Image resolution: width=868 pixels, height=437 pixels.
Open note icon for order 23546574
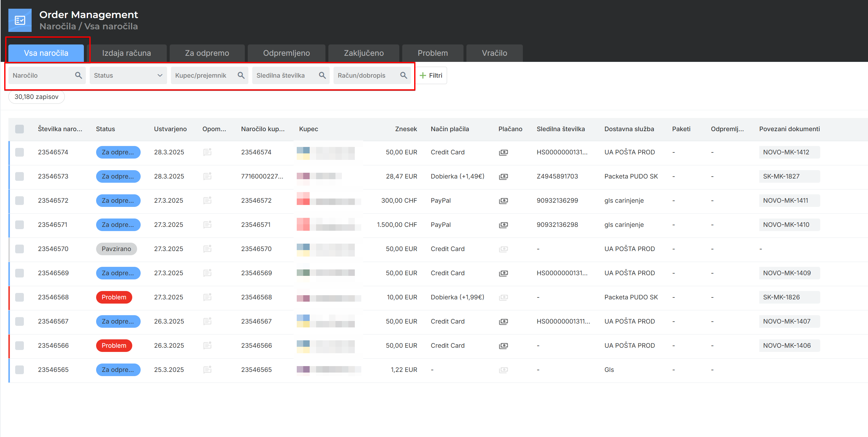(x=207, y=152)
